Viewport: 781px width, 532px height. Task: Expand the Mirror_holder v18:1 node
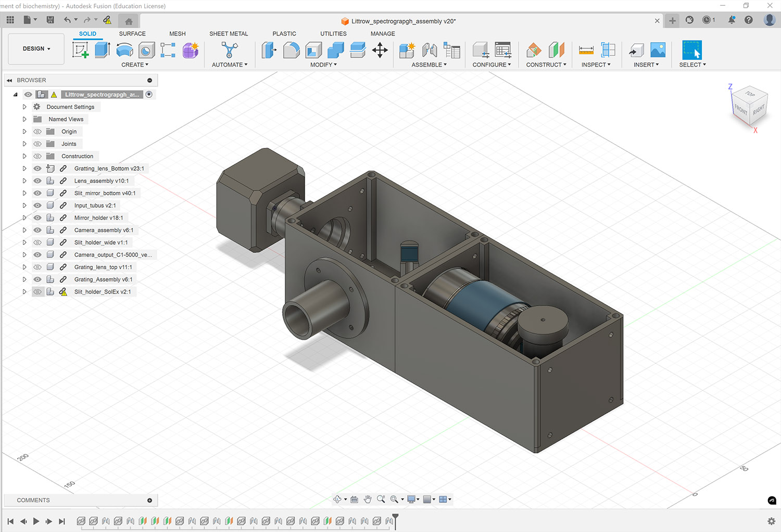[x=24, y=218]
